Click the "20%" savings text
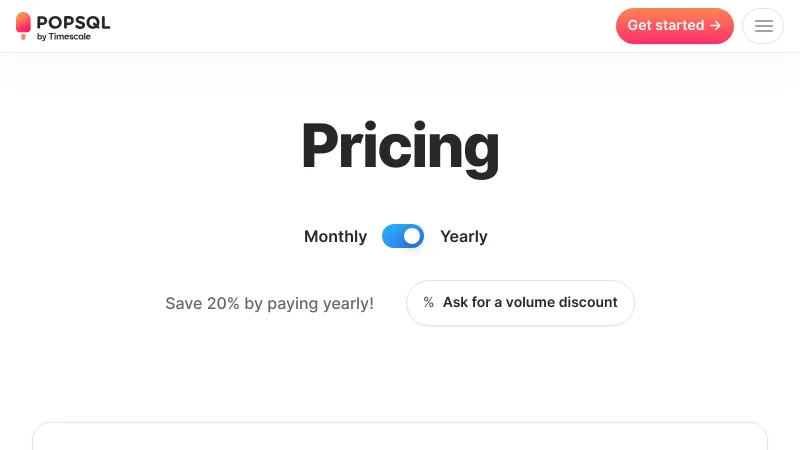Screen dimensions: 800x450 [223, 303]
